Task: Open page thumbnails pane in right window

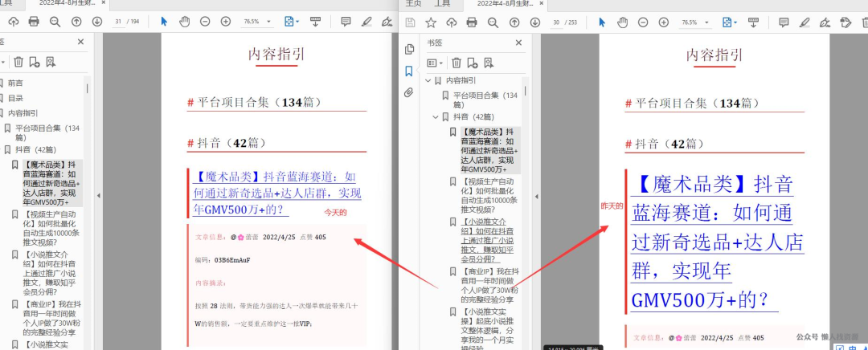Action: [x=409, y=49]
